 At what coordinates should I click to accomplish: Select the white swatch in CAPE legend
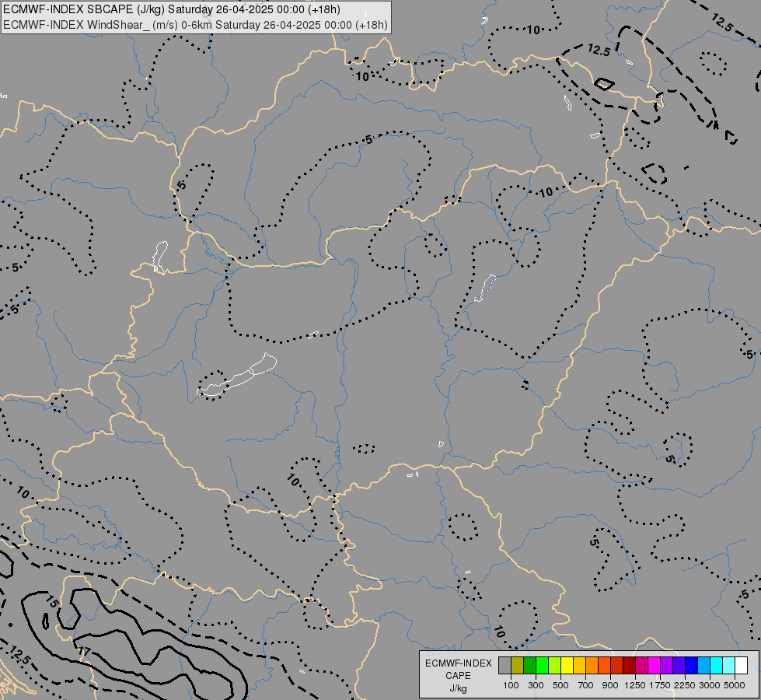742,665
